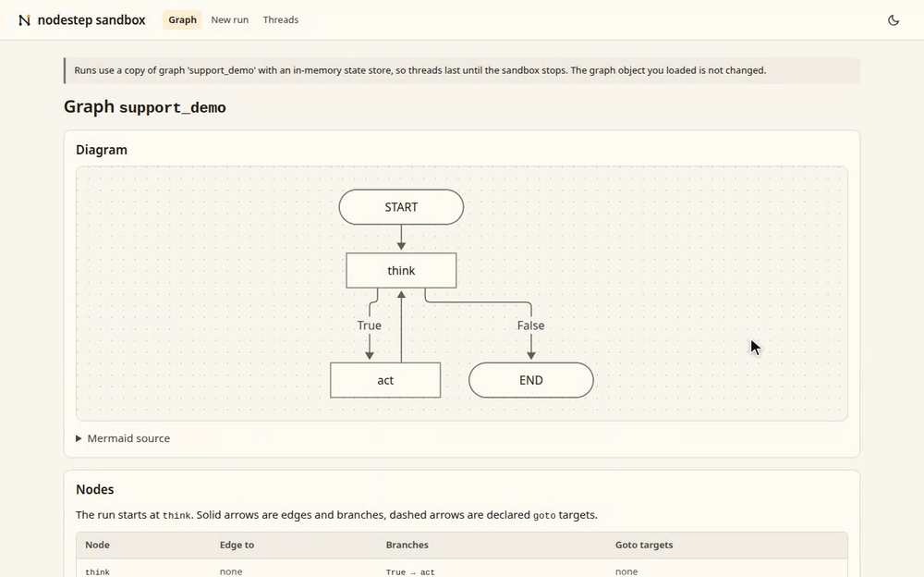Click the False branch label
Viewport: 924px width, 577px height.
[x=531, y=325]
